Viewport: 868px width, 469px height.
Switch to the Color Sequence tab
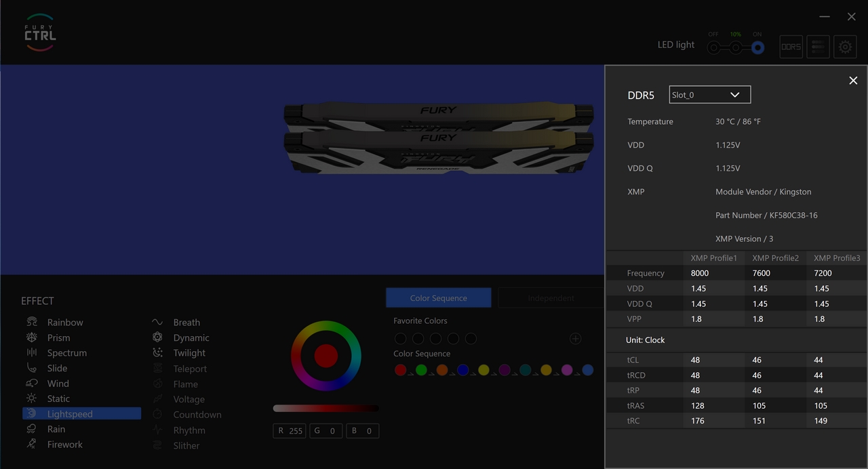click(439, 298)
